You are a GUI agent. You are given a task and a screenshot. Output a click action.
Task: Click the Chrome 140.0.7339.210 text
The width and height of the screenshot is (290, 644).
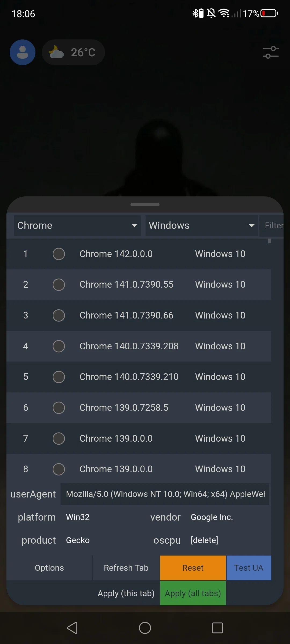tap(129, 377)
